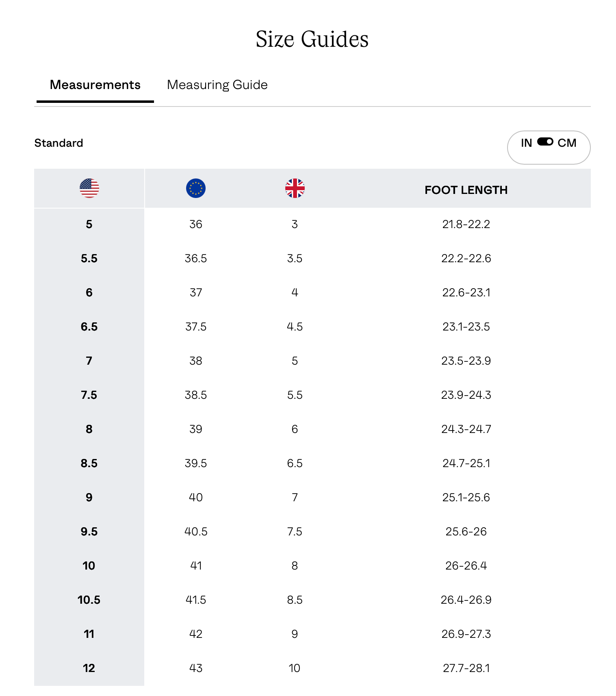Click foot length 27.7-28.1 cell
The width and height of the screenshot is (616, 696).
[x=466, y=668]
